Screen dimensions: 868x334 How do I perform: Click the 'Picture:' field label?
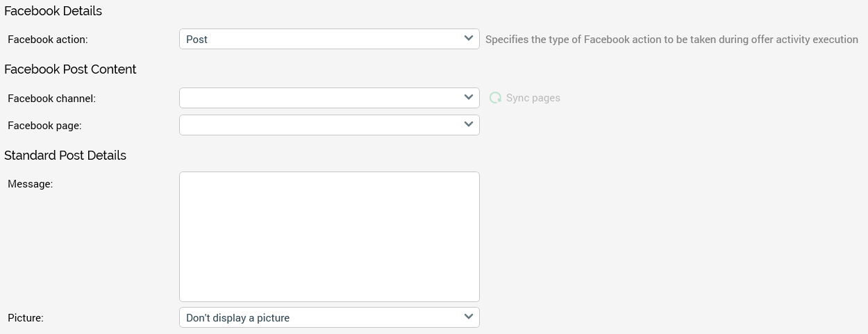click(26, 318)
